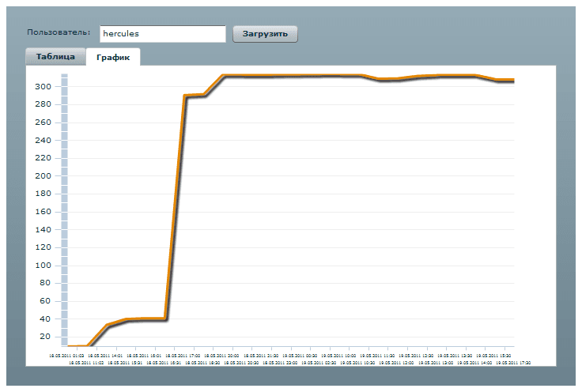Click the Пользователь: label
The width and height of the screenshot is (582, 392).
[x=59, y=32]
